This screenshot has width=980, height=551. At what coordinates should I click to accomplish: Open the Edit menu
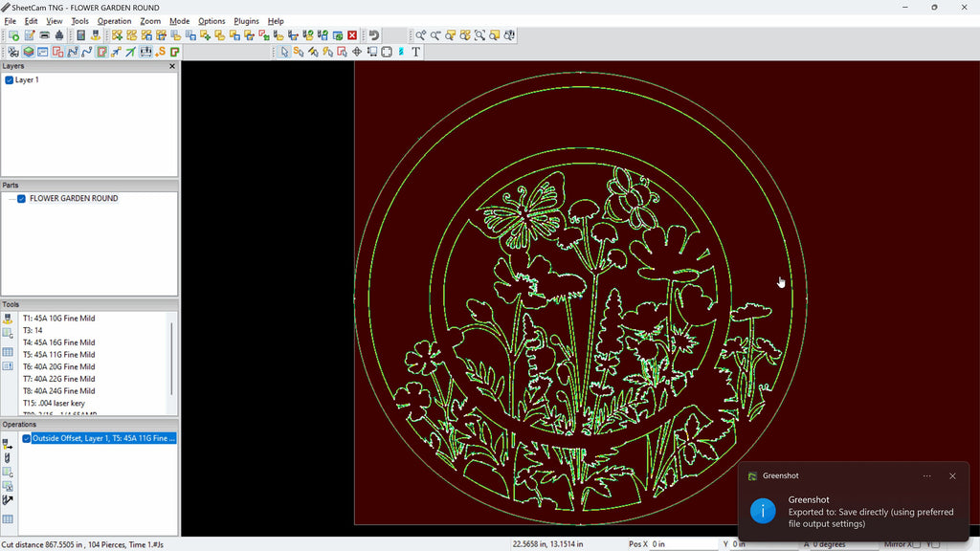click(31, 21)
